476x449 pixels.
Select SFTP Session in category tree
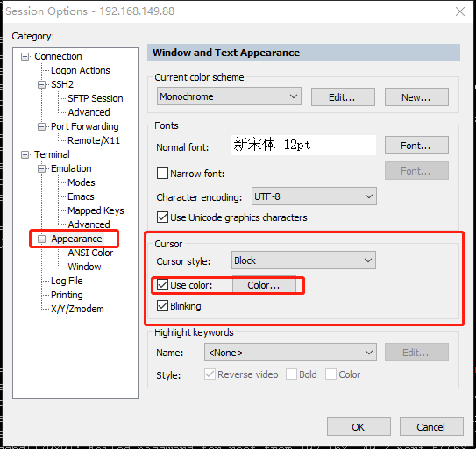tap(96, 98)
